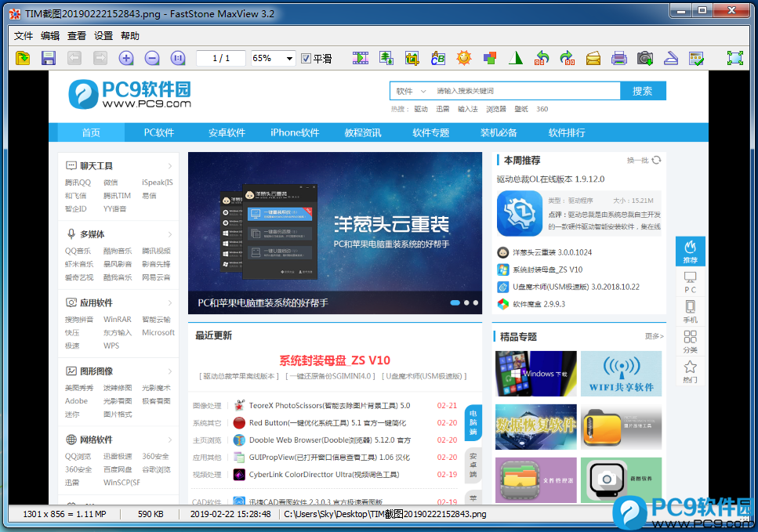Viewport: 758px width, 532px height.
Task: Open the 文件 menu
Action: click(x=24, y=36)
